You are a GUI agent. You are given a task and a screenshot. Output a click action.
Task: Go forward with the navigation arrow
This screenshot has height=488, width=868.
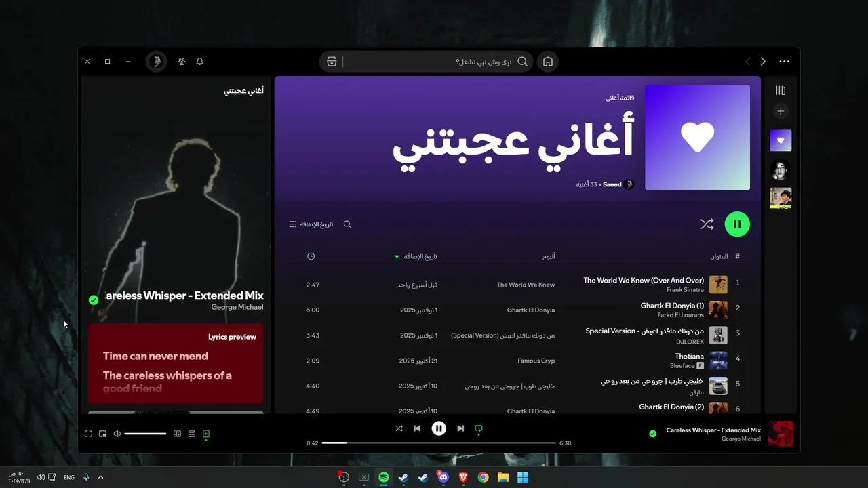click(x=763, y=62)
